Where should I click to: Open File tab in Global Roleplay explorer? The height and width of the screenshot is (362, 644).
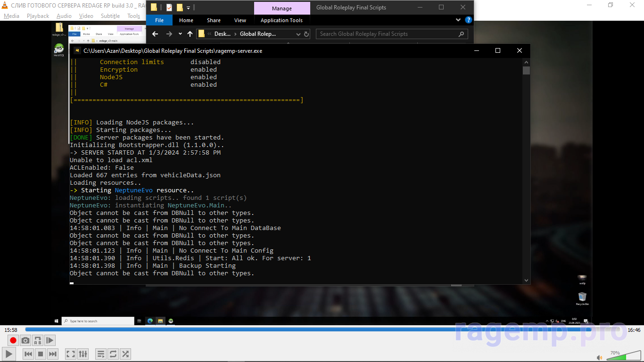(x=159, y=20)
